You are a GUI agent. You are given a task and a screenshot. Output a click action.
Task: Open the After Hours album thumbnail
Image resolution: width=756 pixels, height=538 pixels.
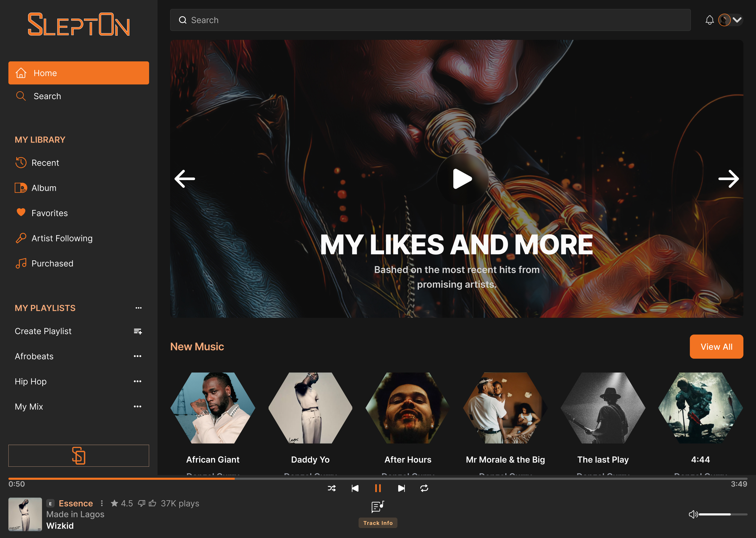(x=408, y=408)
